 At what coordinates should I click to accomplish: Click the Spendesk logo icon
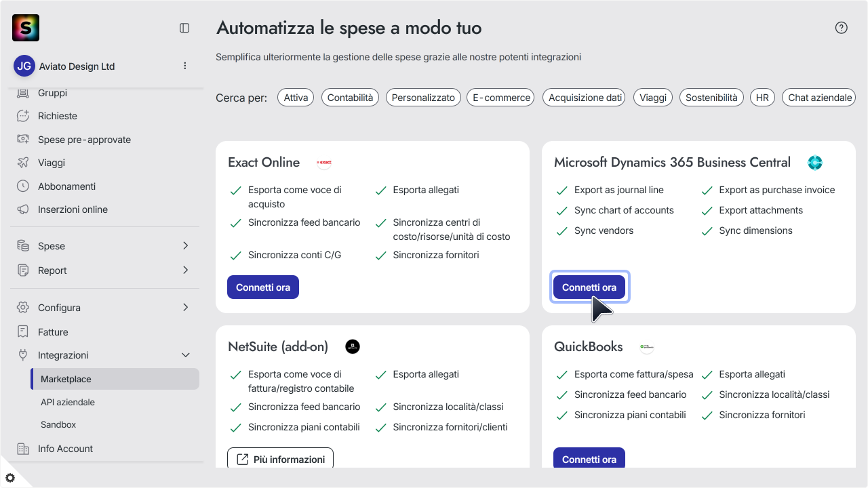[26, 28]
